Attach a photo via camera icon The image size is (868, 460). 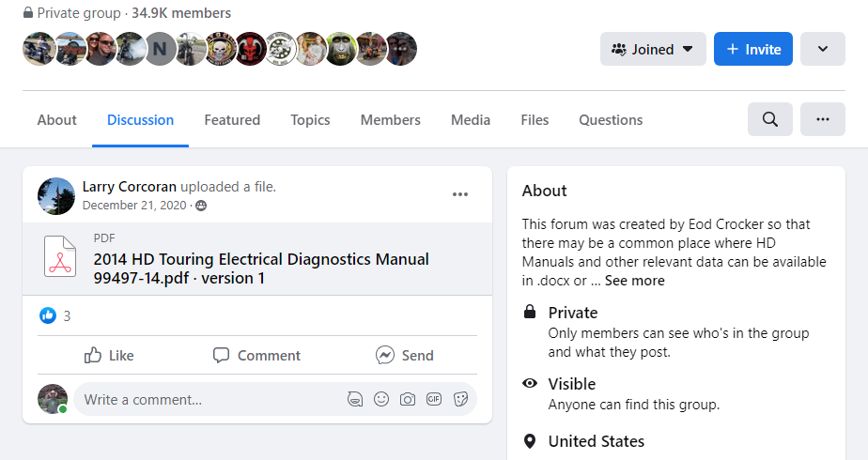[408, 399]
